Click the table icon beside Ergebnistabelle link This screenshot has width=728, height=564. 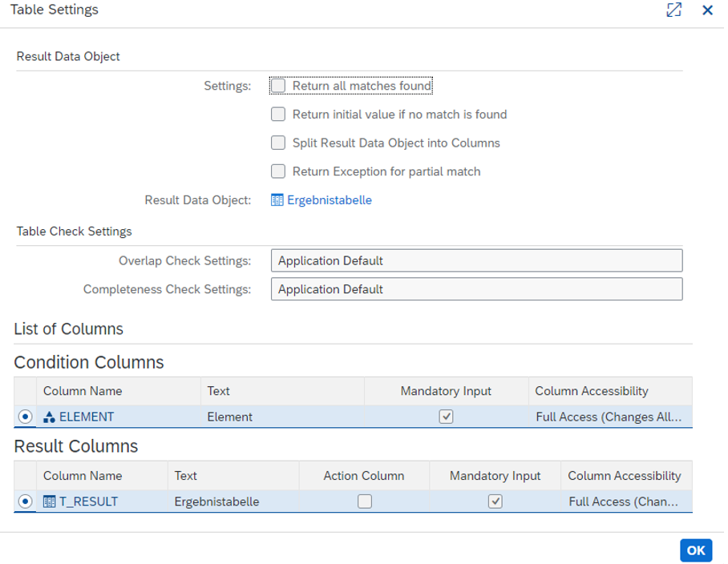click(x=277, y=200)
